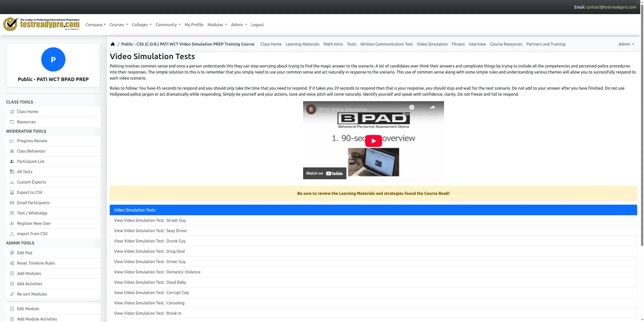644x322 pixels.
Task: Click the home icon in the breadcrumb
Action: click(x=113, y=44)
